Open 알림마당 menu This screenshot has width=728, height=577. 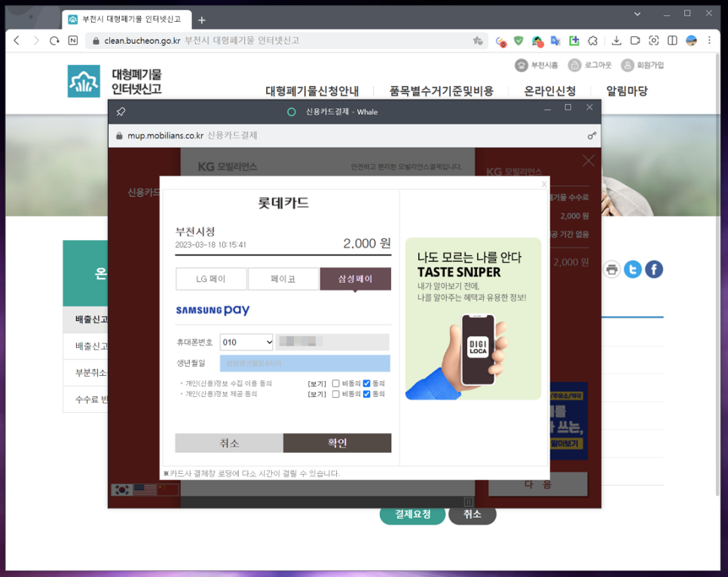tap(627, 91)
